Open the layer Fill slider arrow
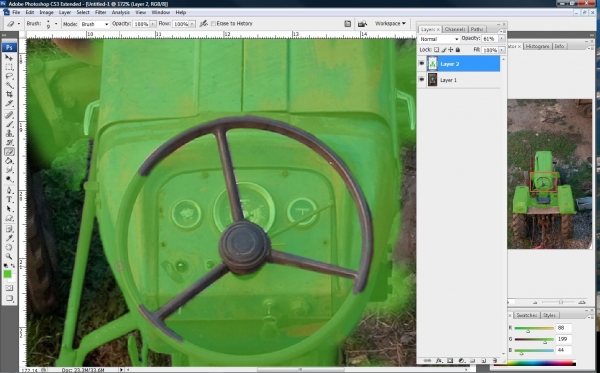The image size is (600, 373). coord(502,50)
